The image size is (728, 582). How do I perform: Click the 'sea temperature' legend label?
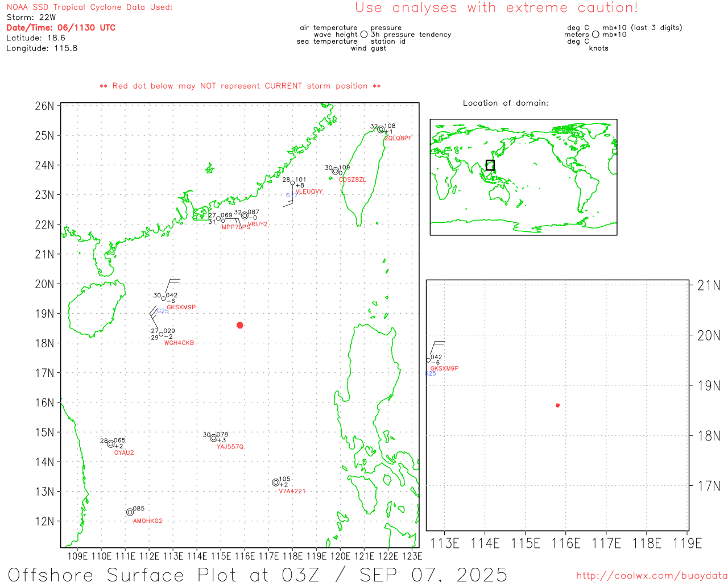(327, 41)
